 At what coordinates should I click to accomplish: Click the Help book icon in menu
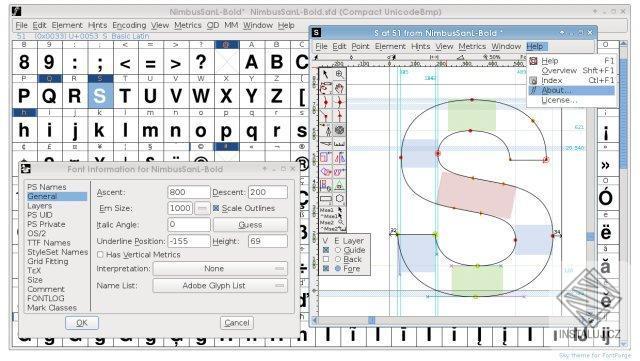tap(533, 61)
